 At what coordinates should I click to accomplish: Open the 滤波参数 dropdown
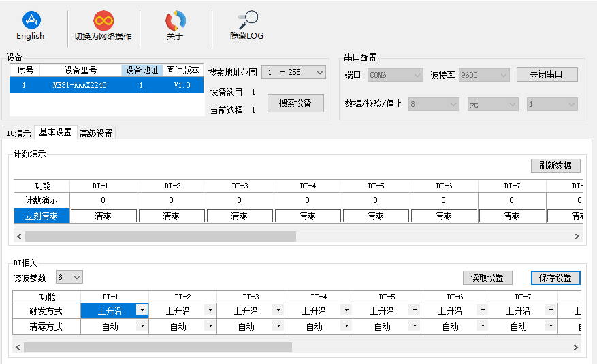(x=69, y=278)
